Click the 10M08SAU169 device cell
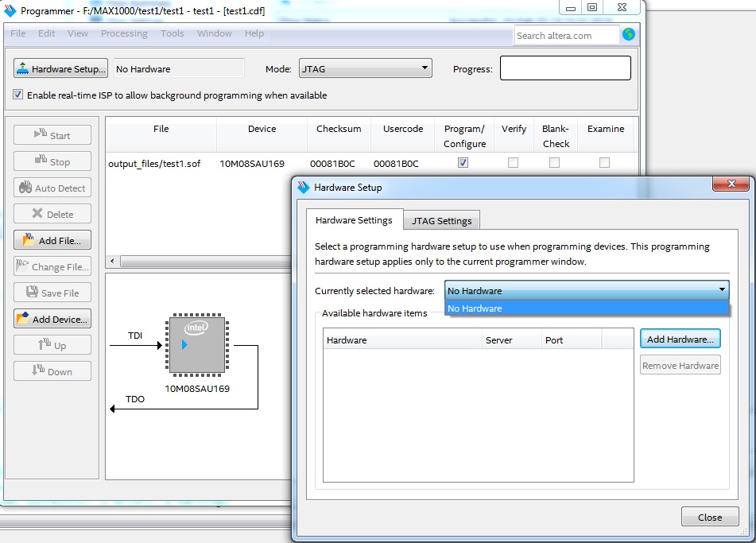This screenshot has width=756, height=543. click(x=252, y=164)
